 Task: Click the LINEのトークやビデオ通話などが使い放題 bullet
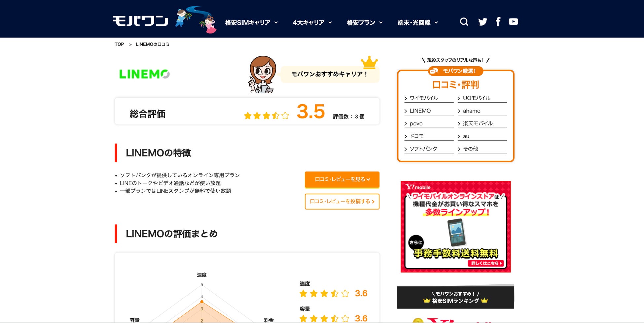tap(170, 183)
